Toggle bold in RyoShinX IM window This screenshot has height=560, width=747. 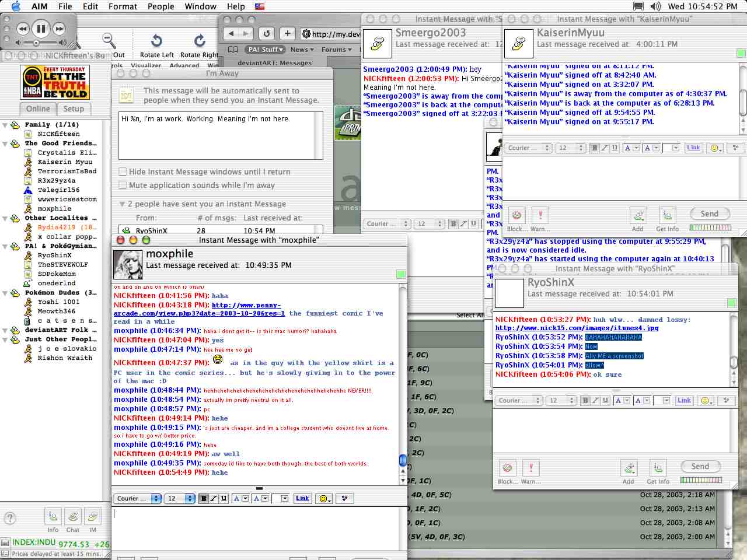pyautogui.click(x=585, y=401)
